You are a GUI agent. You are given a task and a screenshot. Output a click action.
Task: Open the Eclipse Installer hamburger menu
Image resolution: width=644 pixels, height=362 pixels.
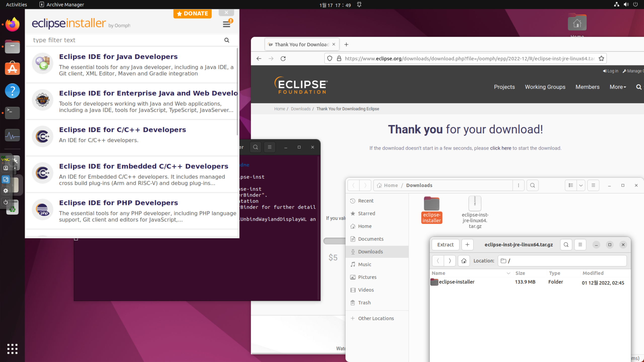pos(226,24)
